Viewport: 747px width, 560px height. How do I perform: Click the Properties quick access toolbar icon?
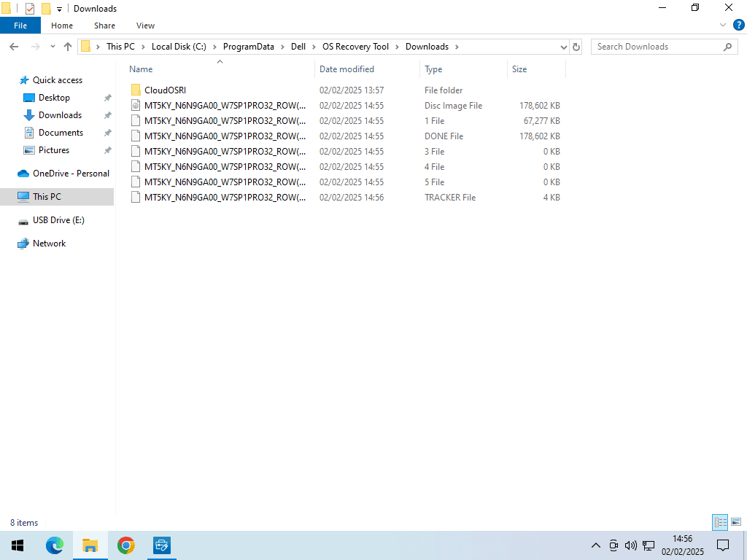pyautogui.click(x=30, y=9)
